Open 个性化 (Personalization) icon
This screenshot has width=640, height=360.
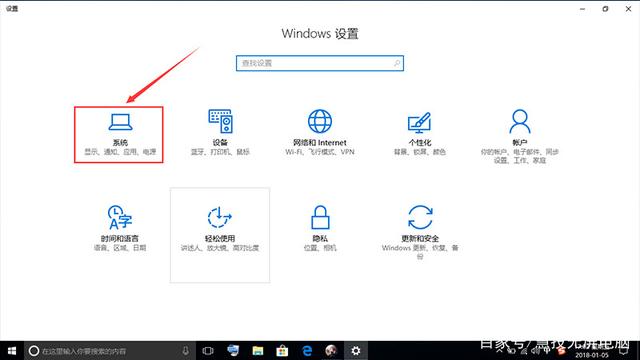coord(420,122)
